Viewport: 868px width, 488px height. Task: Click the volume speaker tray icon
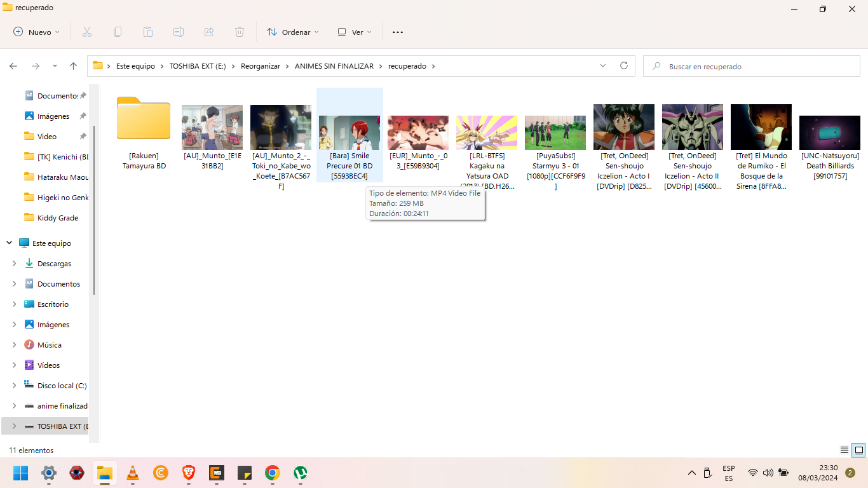coord(768,473)
